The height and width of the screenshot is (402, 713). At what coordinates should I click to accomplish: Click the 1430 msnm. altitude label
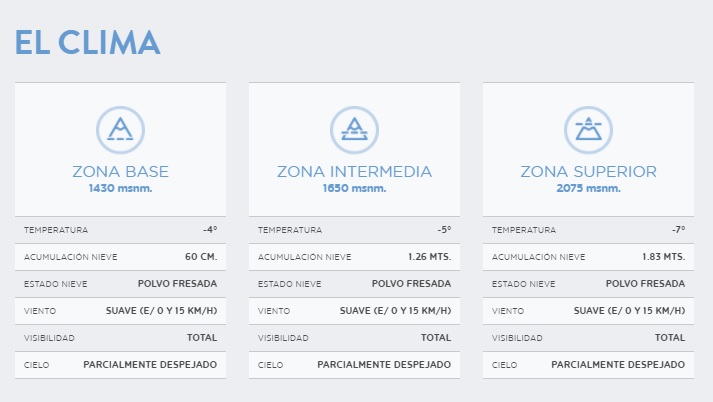[x=120, y=188]
